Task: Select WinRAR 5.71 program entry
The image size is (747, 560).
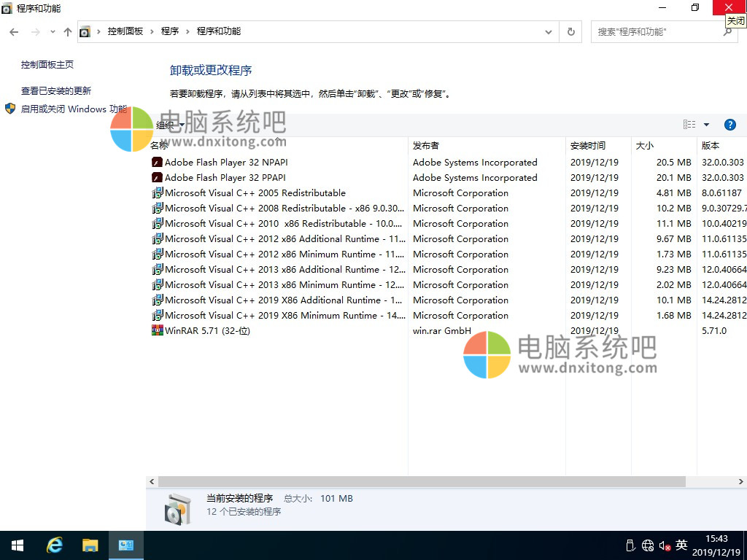Action: coord(208,331)
